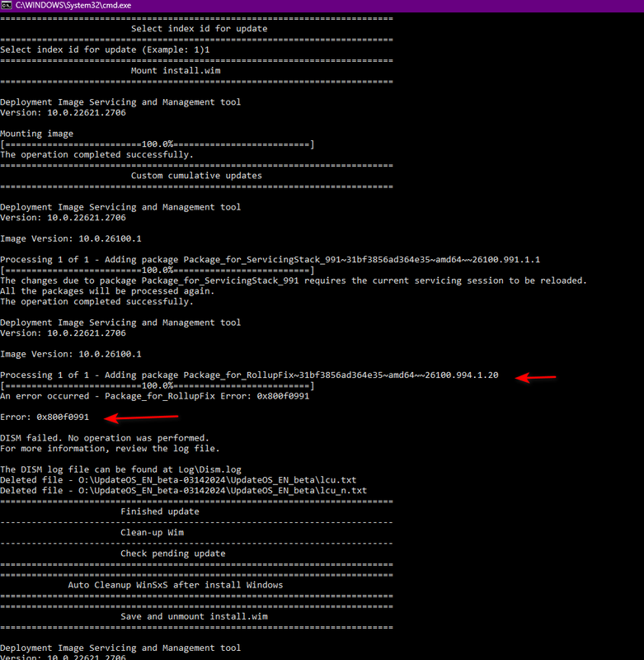Click the 'Deleted file' line ending in lcu.txt
Screen dimensions: 644x660
[x=178, y=480]
